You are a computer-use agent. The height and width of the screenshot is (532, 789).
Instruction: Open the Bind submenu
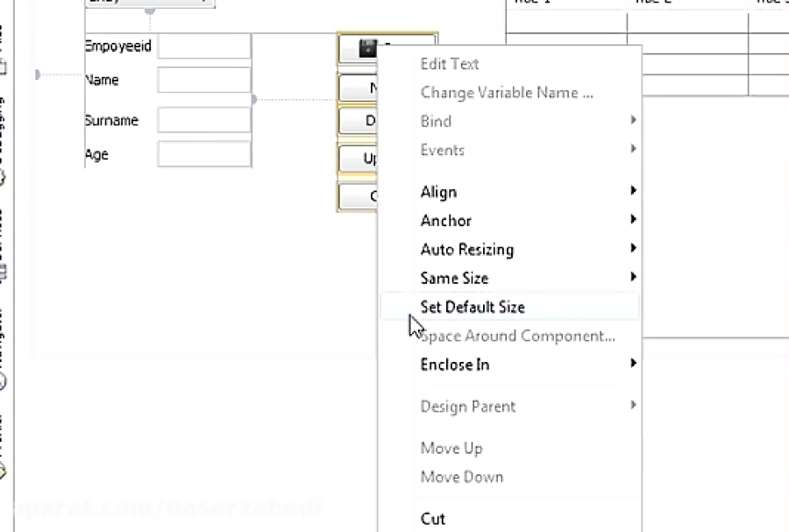coord(437,121)
